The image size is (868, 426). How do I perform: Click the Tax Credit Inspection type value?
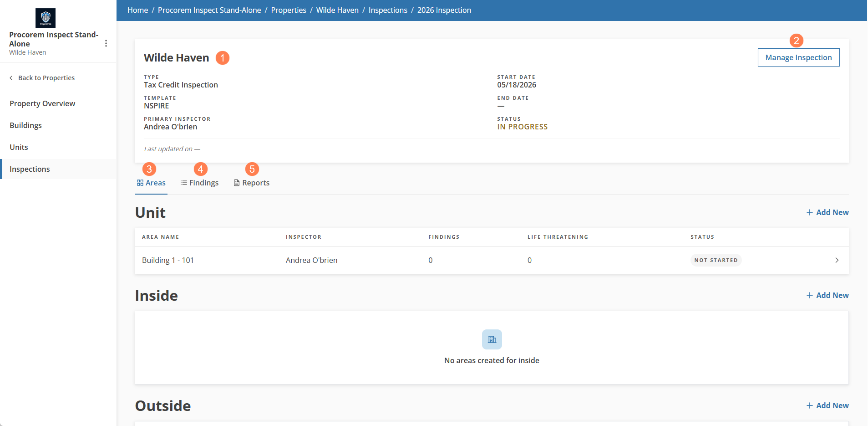pos(181,85)
